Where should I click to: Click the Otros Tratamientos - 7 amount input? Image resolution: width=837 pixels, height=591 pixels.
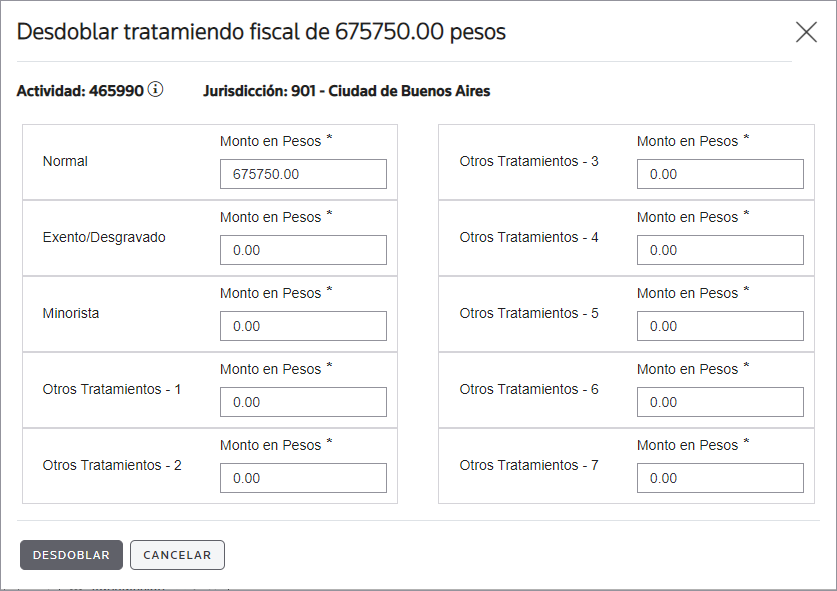click(720, 478)
